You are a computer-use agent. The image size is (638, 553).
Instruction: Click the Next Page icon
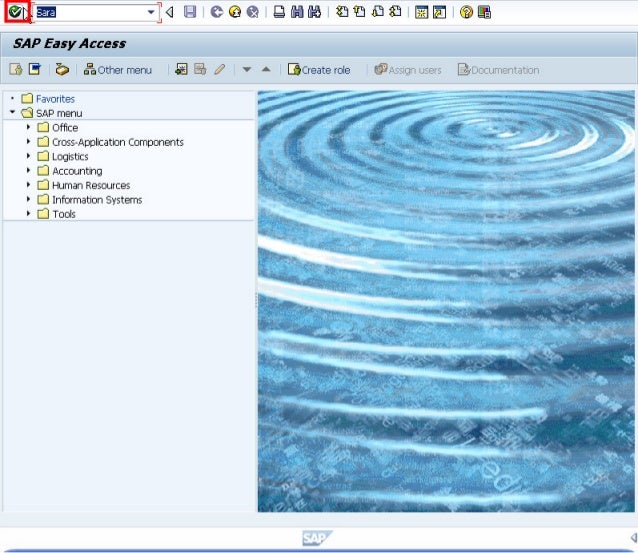[x=378, y=12]
